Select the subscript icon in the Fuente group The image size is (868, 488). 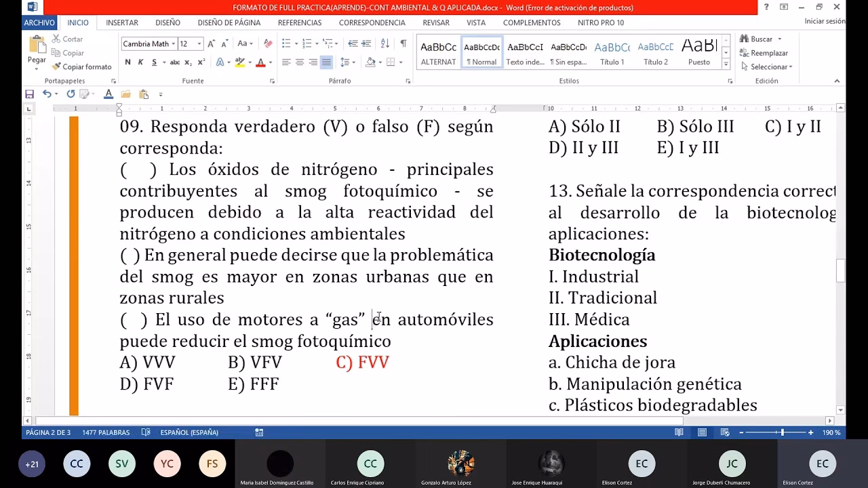tap(188, 62)
